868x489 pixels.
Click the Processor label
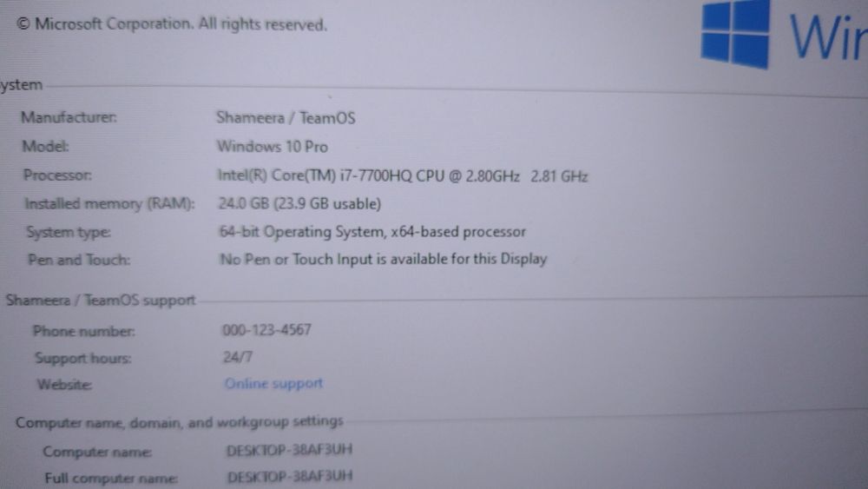pyautogui.click(x=57, y=175)
